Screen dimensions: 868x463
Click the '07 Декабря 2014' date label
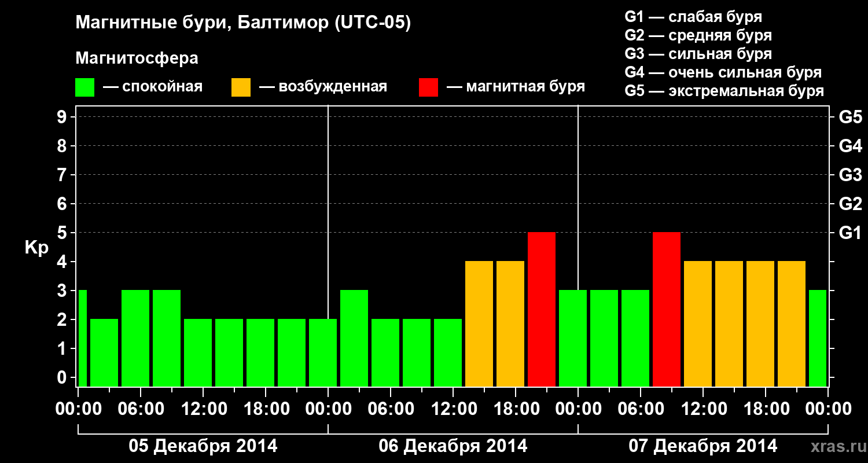pyautogui.click(x=703, y=446)
